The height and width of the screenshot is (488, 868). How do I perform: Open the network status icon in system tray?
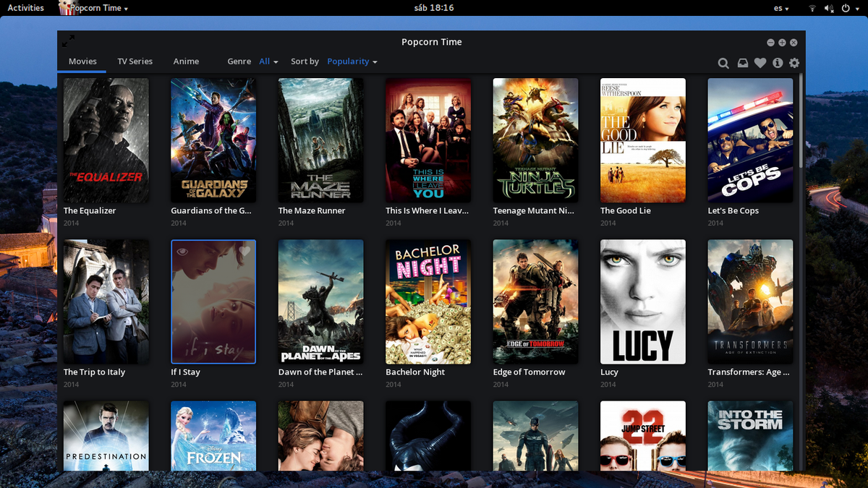point(812,8)
